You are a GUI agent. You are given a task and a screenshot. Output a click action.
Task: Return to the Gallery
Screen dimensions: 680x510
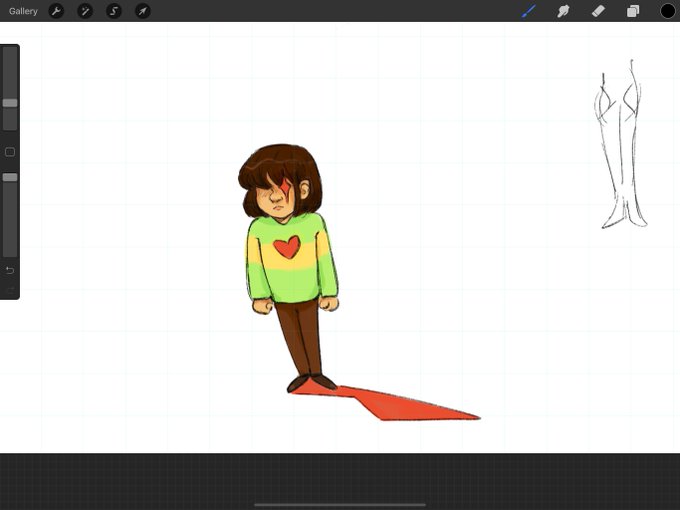point(23,11)
